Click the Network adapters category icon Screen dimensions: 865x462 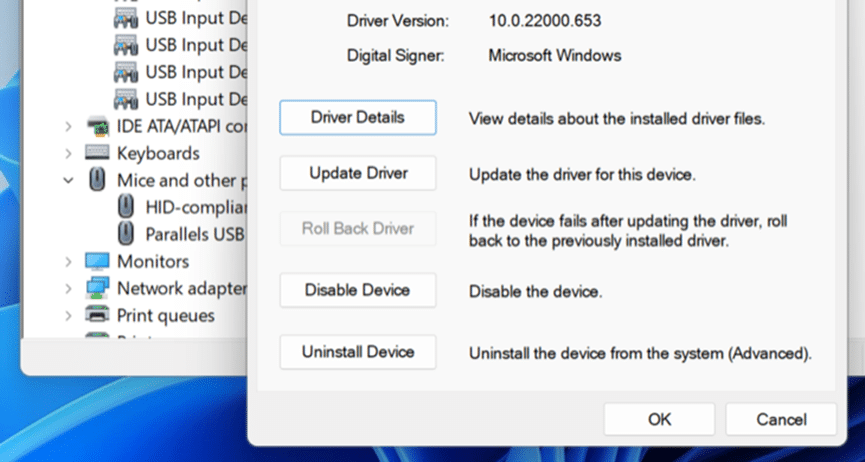pyautogui.click(x=98, y=288)
